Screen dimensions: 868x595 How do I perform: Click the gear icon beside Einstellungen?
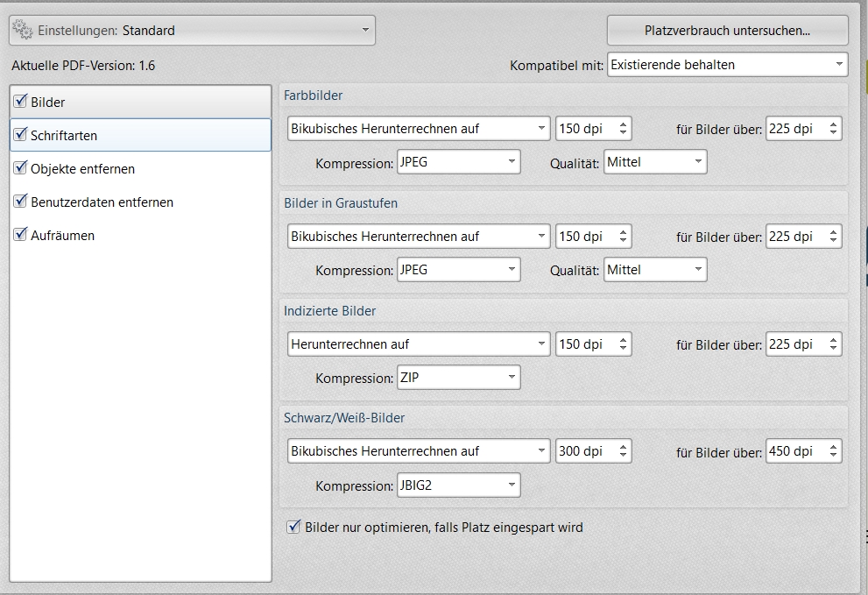click(23, 30)
